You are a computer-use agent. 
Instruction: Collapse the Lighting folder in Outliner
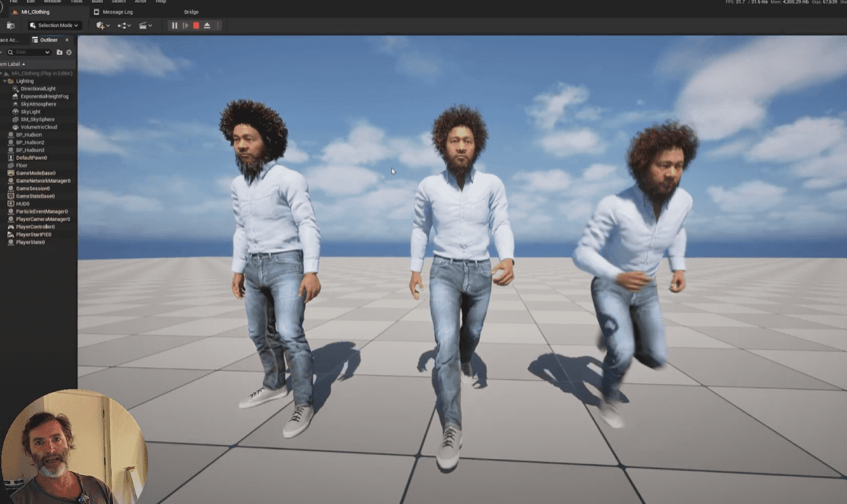(5, 81)
